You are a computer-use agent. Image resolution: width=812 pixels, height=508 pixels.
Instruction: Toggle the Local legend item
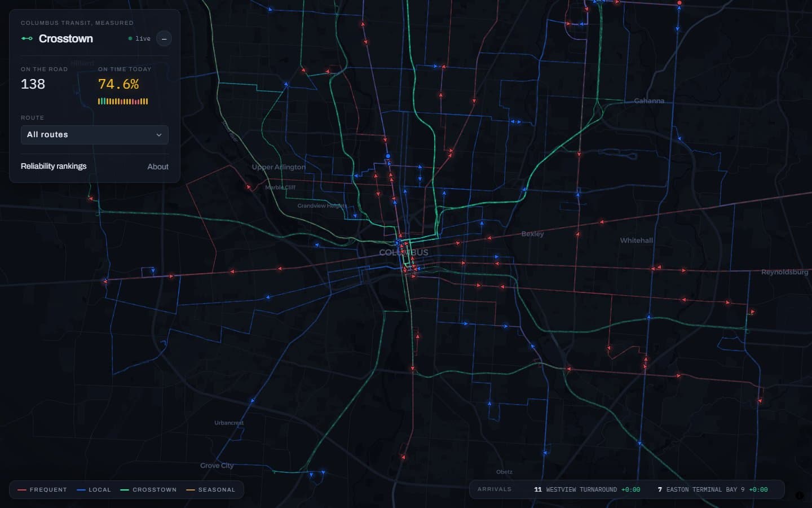click(x=94, y=489)
